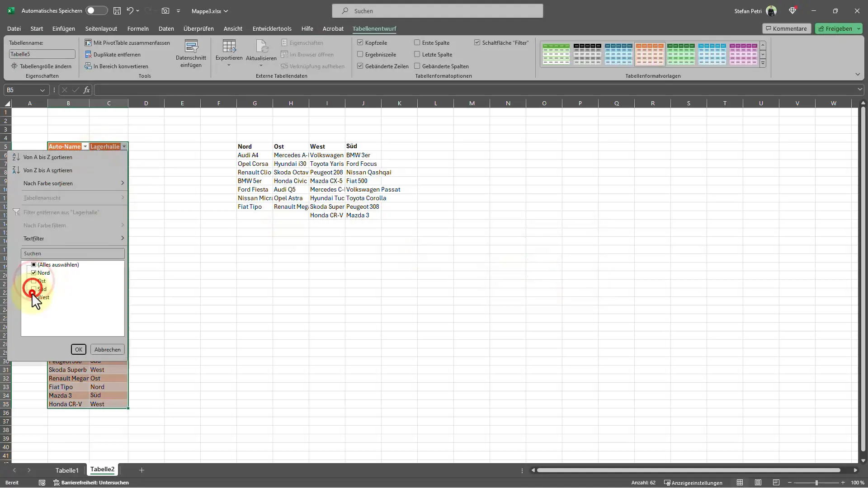Click the insert function fx icon
The width and height of the screenshot is (868, 488).
(x=86, y=90)
